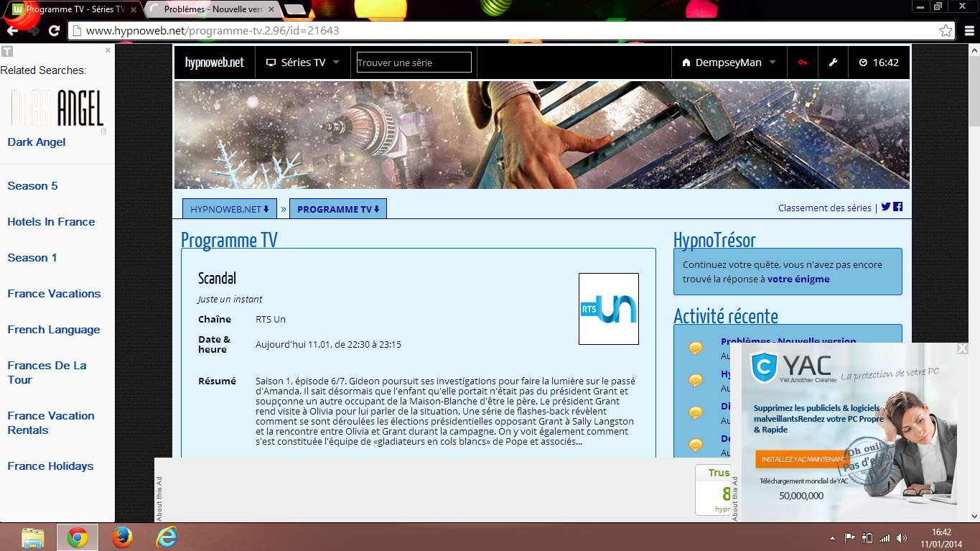Launch Firefox from the taskbar
The image size is (980, 551).
pyautogui.click(x=122, y=537)
